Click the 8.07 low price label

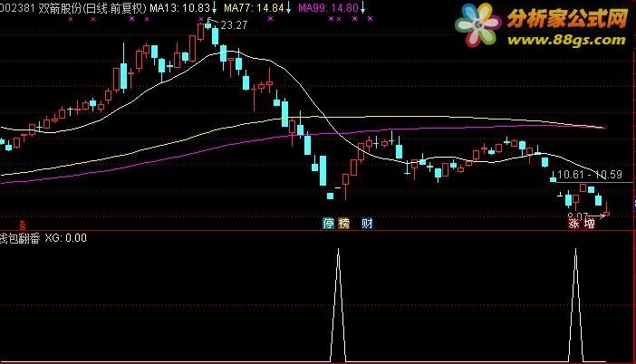pos(578,216)
